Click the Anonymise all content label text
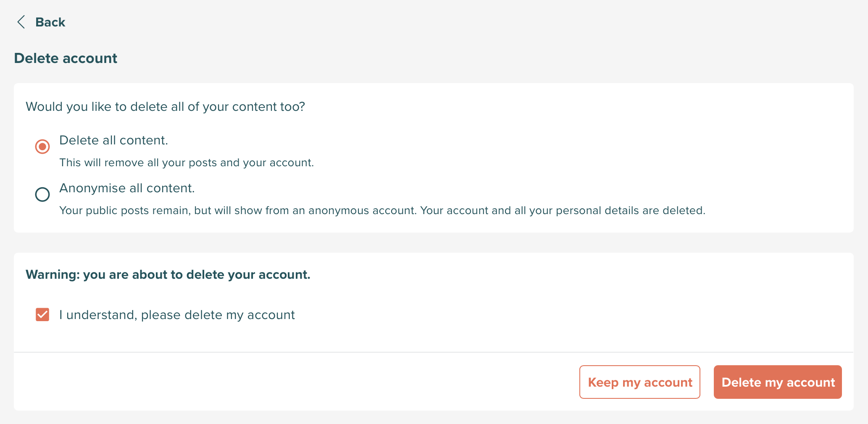This screenshot has width=868, height=424. [x=127, y=188]
